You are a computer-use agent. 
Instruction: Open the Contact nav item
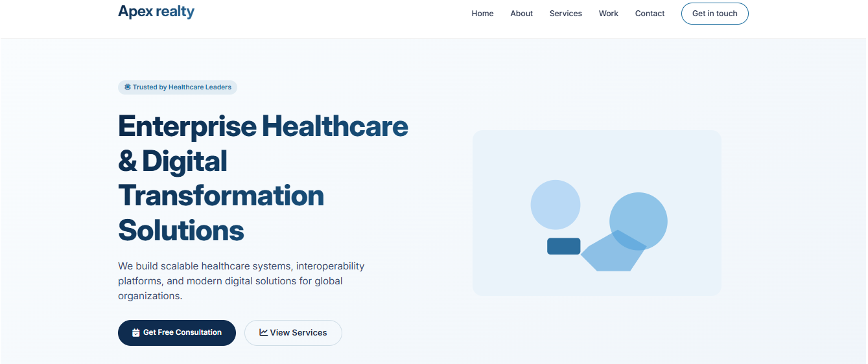click(650, 14)
